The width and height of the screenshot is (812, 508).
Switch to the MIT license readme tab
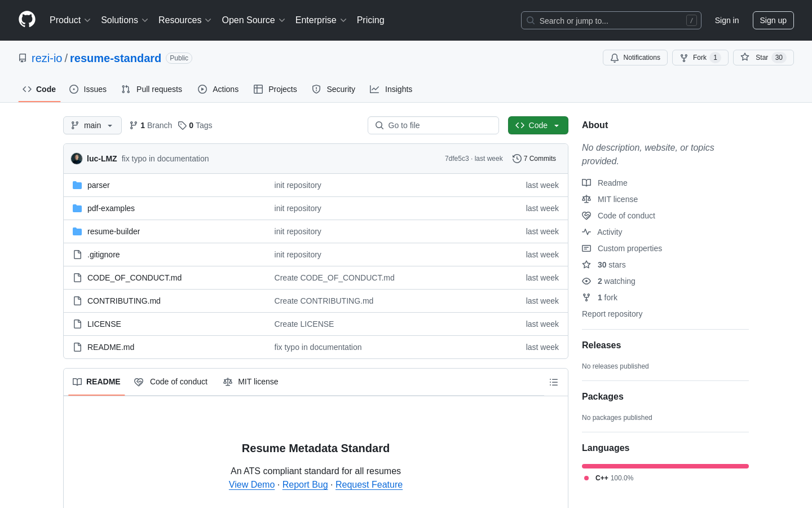click(x=251, y=382)
